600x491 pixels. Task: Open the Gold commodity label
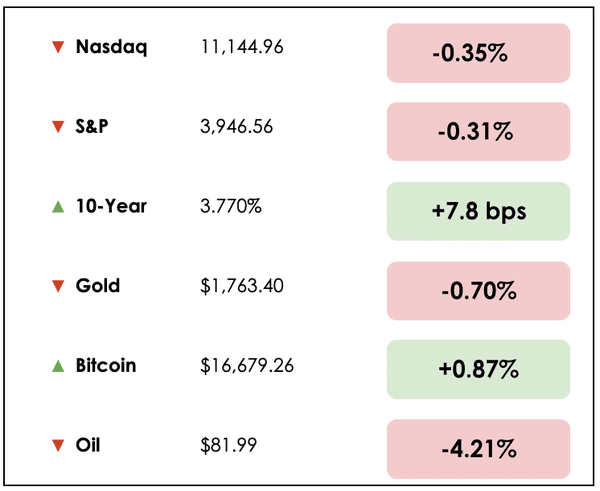tap(98, 286)
